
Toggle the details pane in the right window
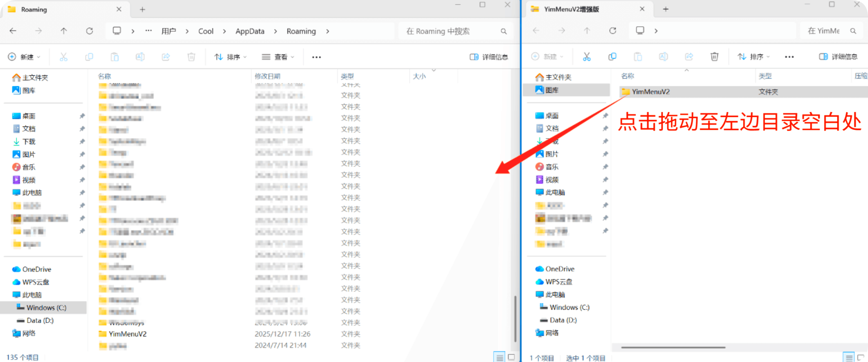click(x=838, y=57)
